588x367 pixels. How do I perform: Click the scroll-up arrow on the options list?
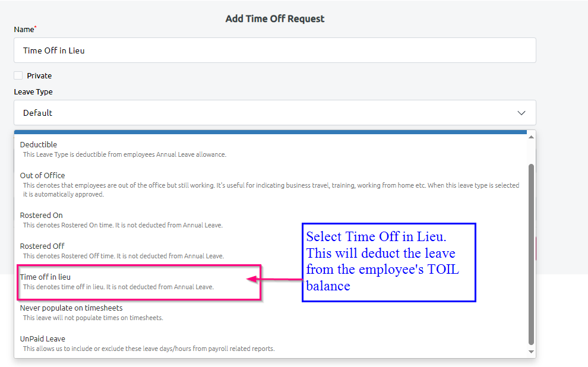pos(530,135)
